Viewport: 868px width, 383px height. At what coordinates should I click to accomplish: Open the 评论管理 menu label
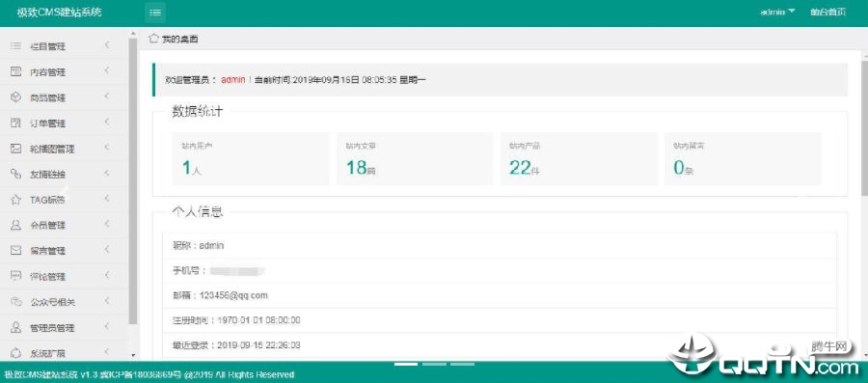(47, 277)
